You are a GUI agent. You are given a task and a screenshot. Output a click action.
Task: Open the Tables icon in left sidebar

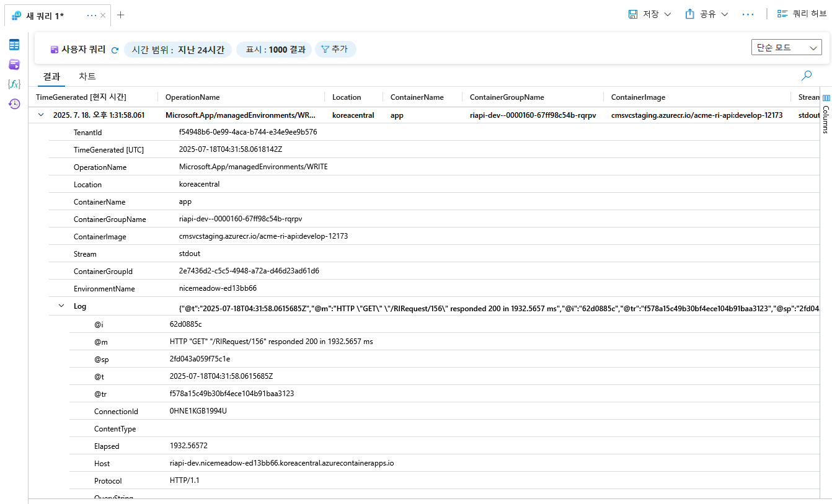(14, 45)
